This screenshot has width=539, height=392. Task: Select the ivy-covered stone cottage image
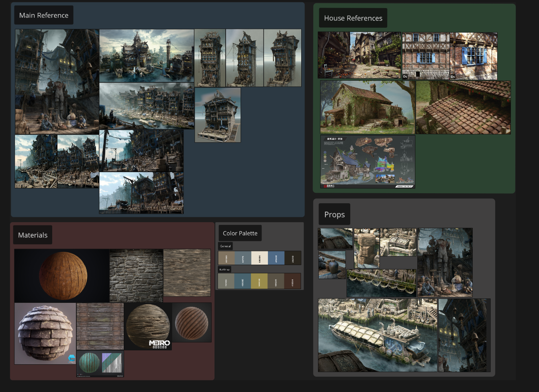(367, 107)
